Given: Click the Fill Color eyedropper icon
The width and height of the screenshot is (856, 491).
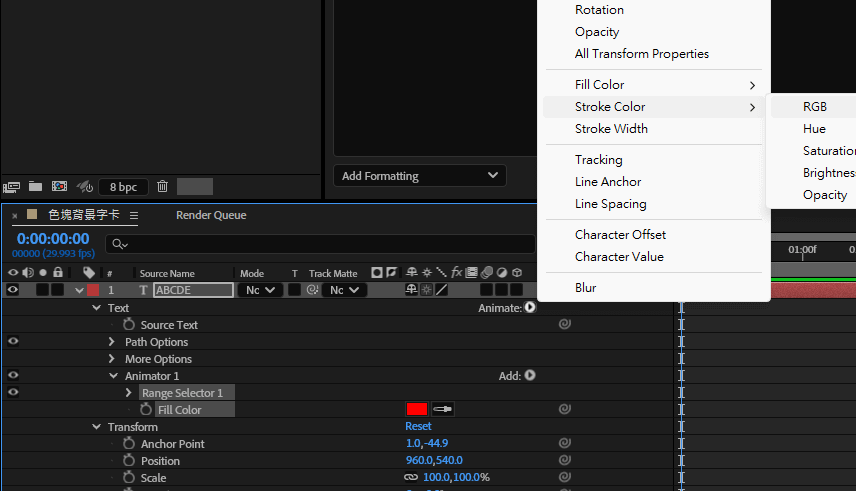Looking at the screenshot, I should tap(442, 409).
